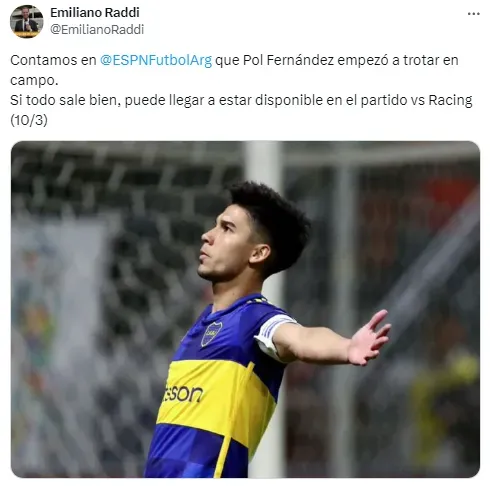Click the "Si todo sale bien" sentence
Screen dimensions: 490x486
(65, 100)
